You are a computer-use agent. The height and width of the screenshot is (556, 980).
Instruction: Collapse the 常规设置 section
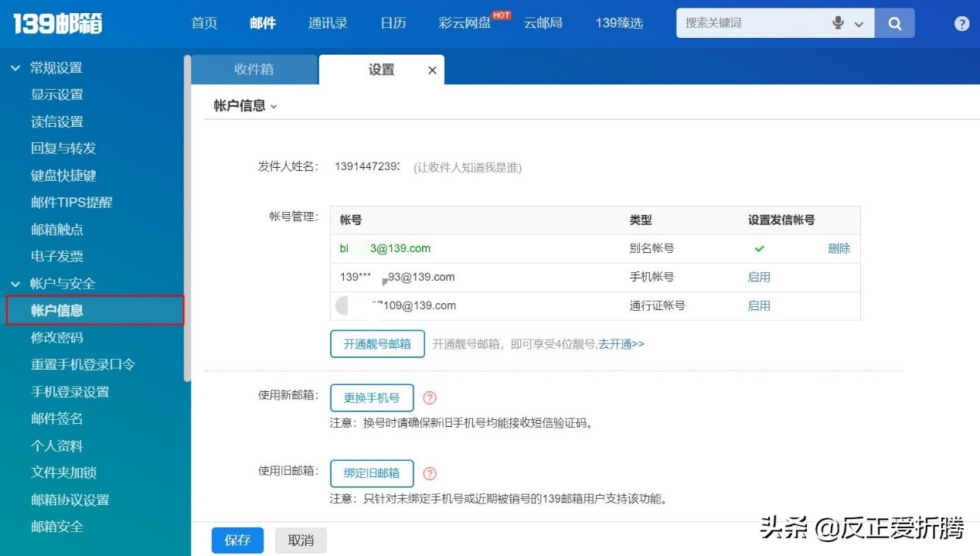(15, 67)
